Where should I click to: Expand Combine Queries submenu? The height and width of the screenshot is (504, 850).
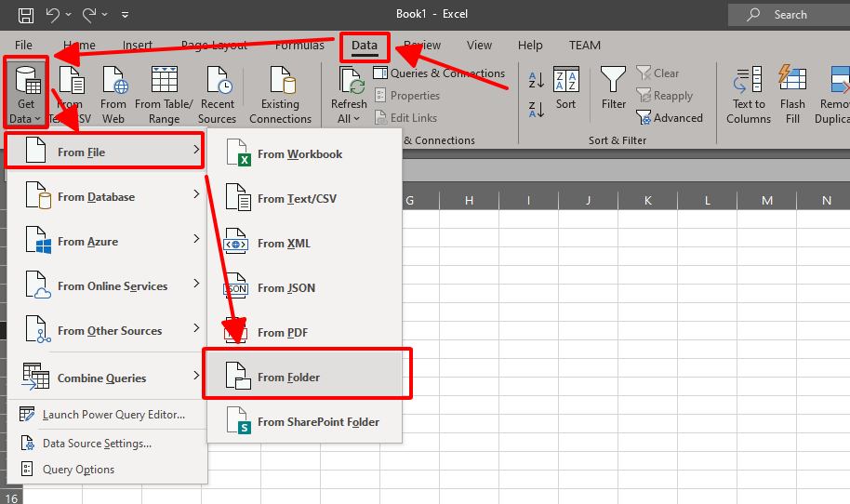pos(107,378)
